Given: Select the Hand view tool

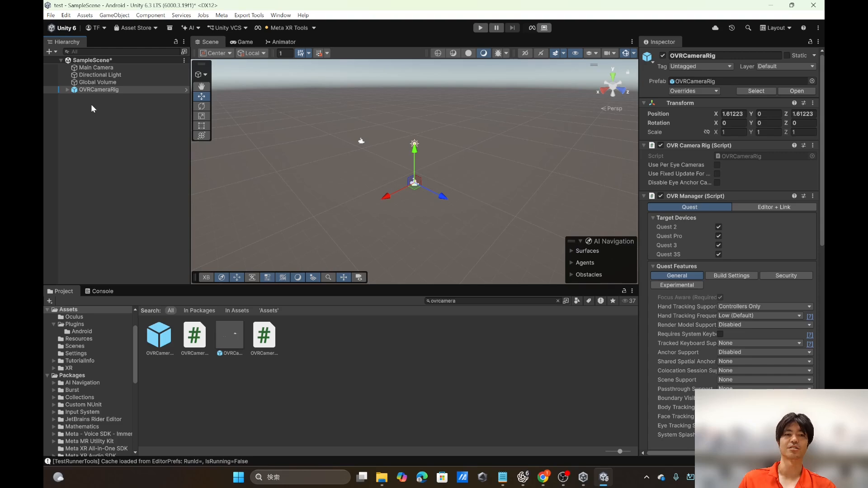Looking at the screenshot, I should 201,86.
